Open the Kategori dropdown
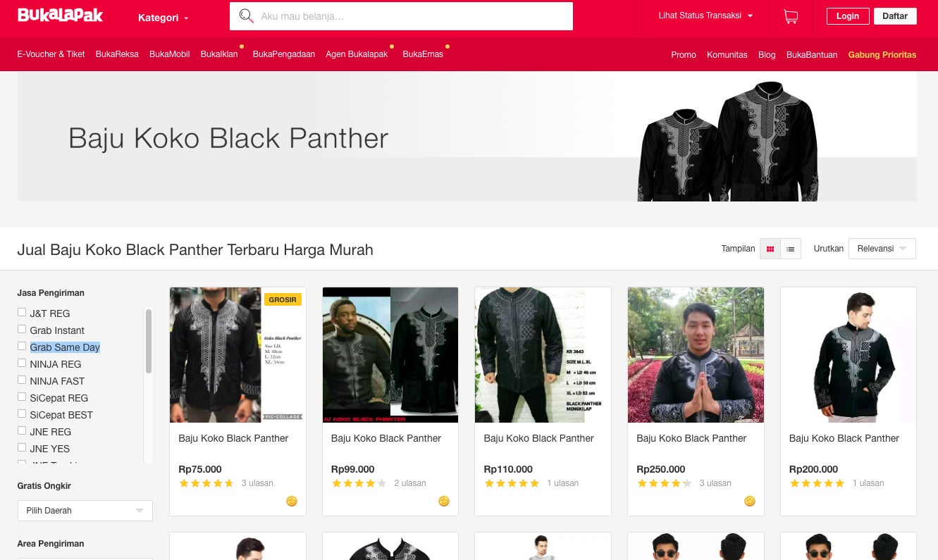This screenshot has width=938, height=560. coord(163,18)
